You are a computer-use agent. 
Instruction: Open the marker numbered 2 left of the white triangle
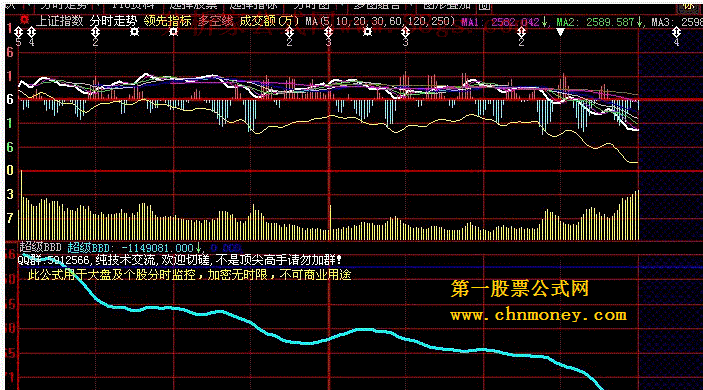pos(521,32)
